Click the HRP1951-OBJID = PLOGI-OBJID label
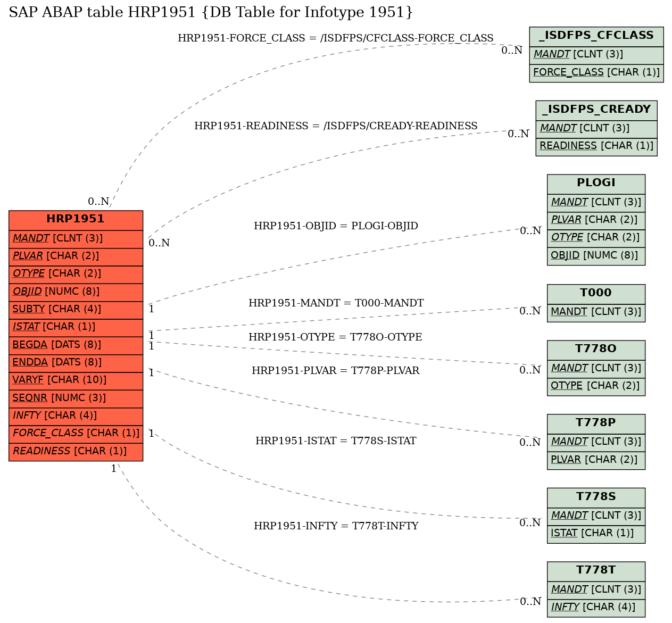 coord(336,226)
